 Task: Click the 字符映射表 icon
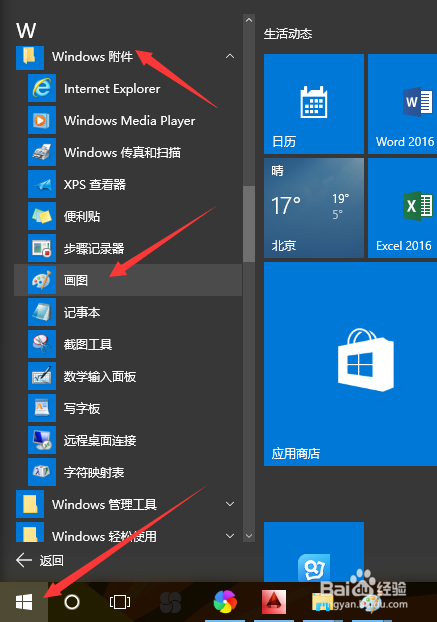click(42, 472)
